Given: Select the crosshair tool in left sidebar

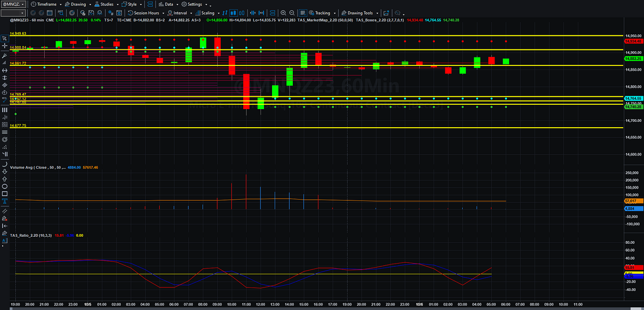Looking at the screenshot, I should 4,45.
